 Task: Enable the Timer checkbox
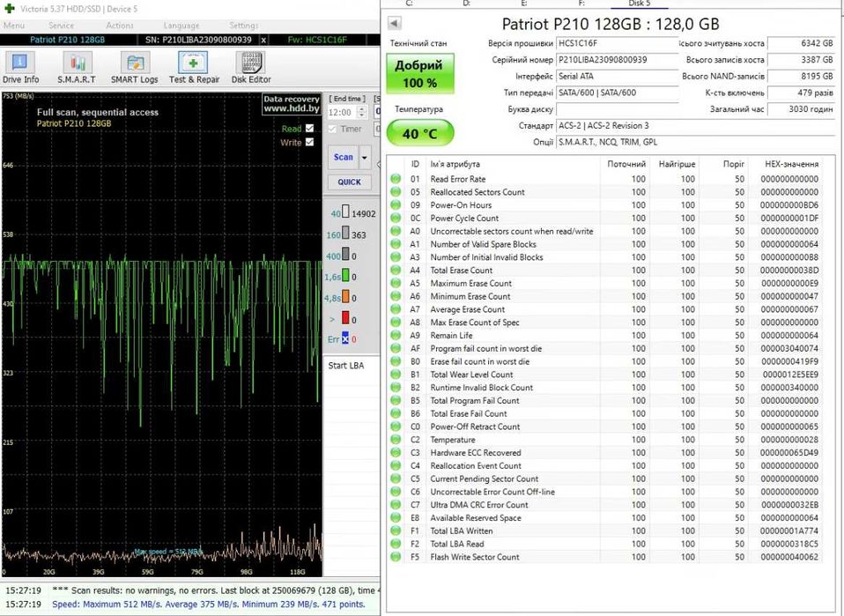[332, 129]
